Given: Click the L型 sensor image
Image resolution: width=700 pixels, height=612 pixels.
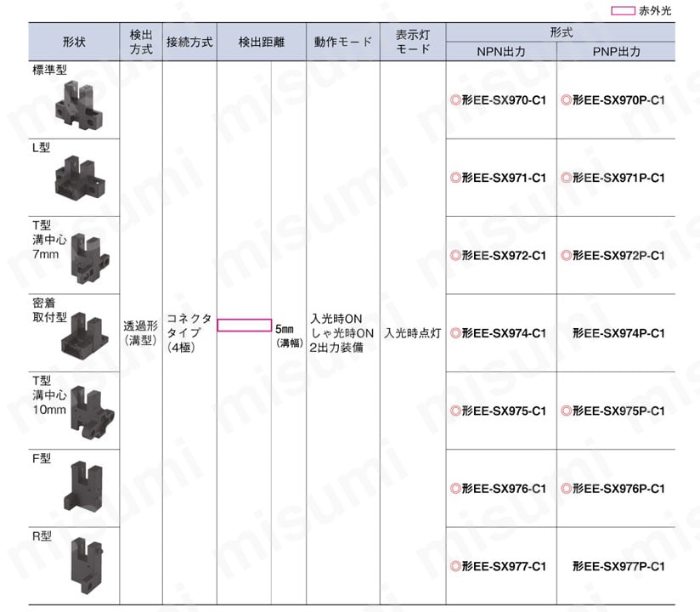Looking at the screenshot, I should coord(80,179).
